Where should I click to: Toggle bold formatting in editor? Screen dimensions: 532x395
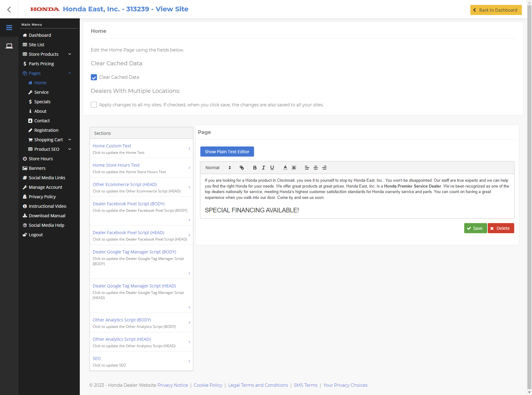coord(255,168)
